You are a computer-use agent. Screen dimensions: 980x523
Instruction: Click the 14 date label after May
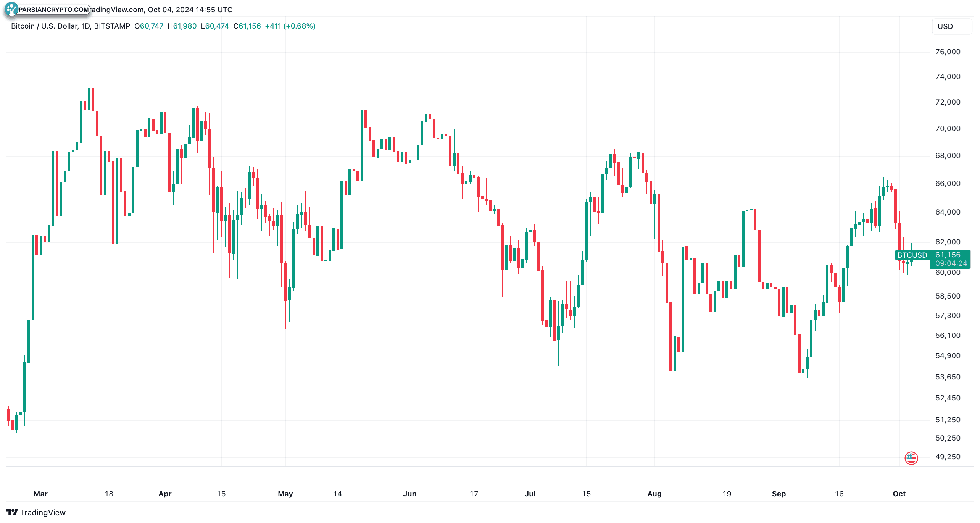pos(337,494)
